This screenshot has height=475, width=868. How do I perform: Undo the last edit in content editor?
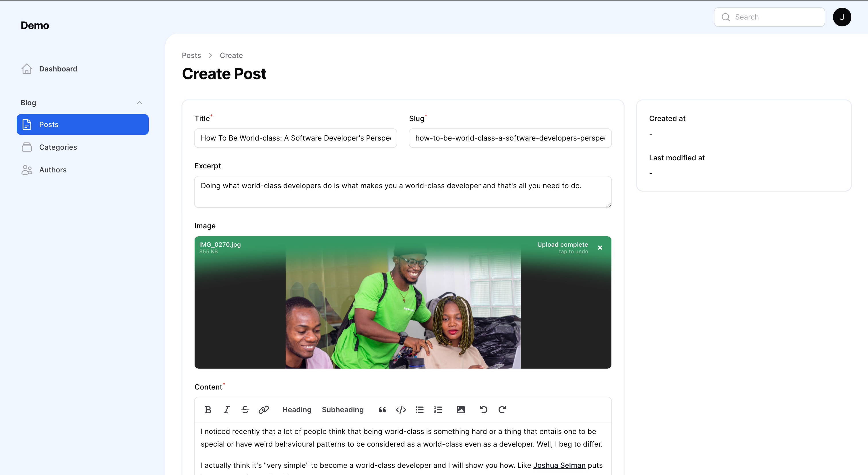(483, 410)
